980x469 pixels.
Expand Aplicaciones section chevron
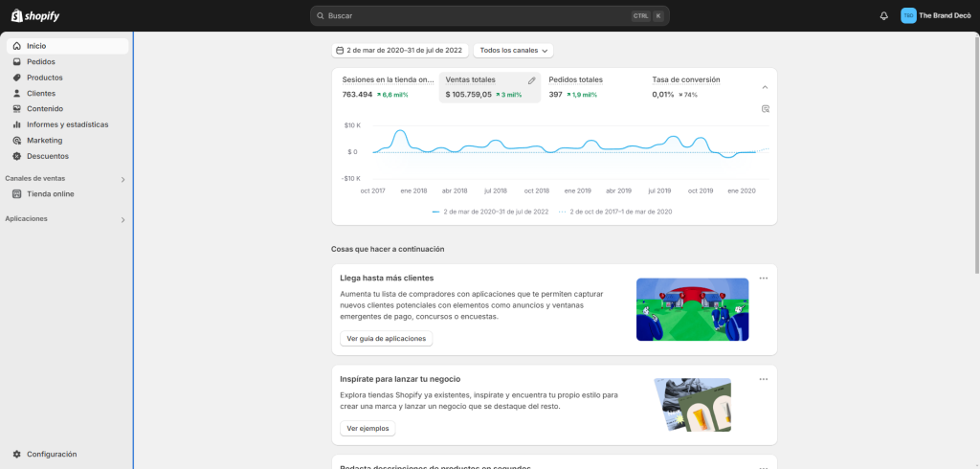pos(122,220)
